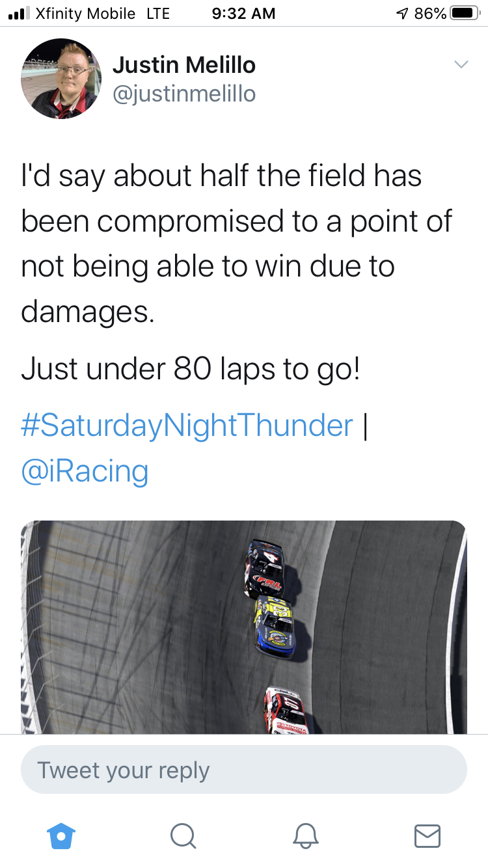Expand the tweet options chevron
Screen dimensions: 488x868
461,64
